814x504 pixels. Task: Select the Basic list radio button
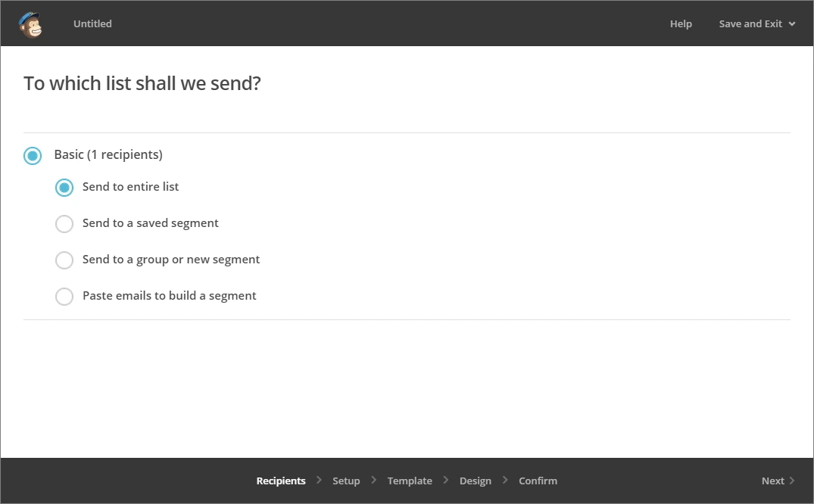(x=33, y=155)
